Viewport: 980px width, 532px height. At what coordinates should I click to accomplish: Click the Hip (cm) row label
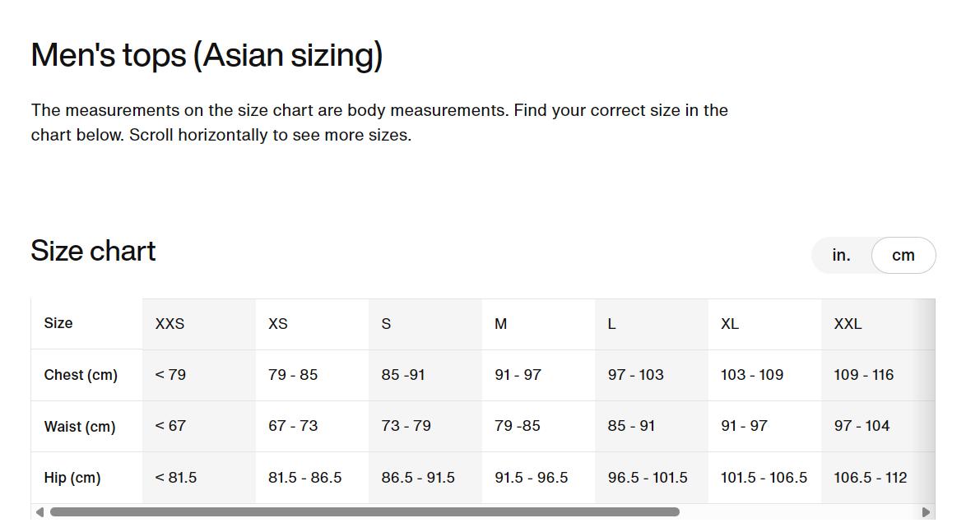72,478
